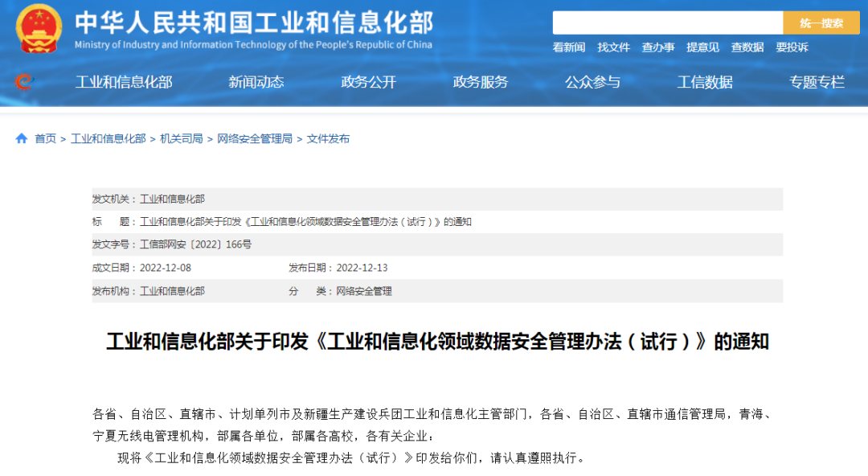Viewport: 868px width, 476px height.
Task: Select the 工信数据 navigation menu
Action: coord(705,81)
